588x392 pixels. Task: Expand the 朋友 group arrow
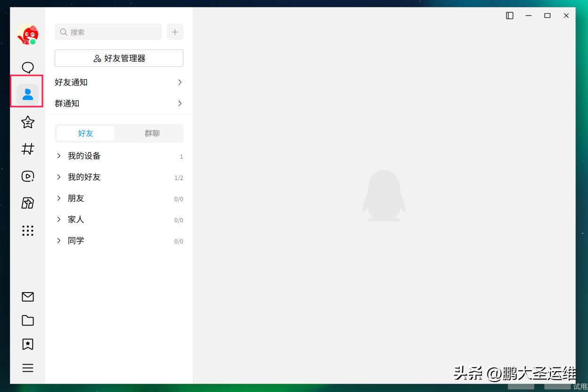pos(59,198)
